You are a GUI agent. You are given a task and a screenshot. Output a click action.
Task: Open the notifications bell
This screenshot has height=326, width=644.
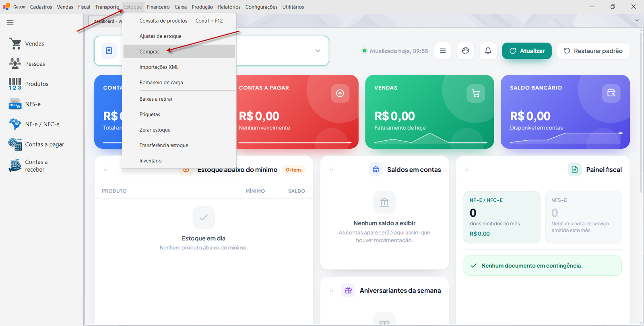click(488, 51)
